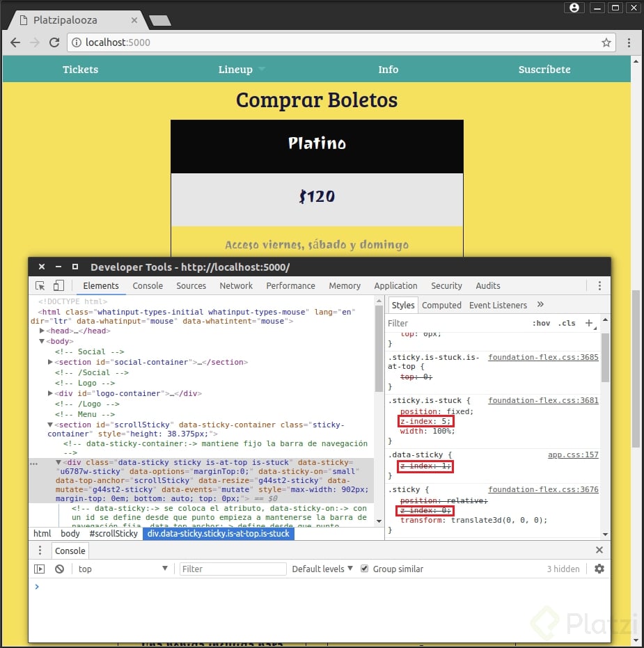Activate the DevTools inspect element picker
Screen dimensions: 644x648
40,286
